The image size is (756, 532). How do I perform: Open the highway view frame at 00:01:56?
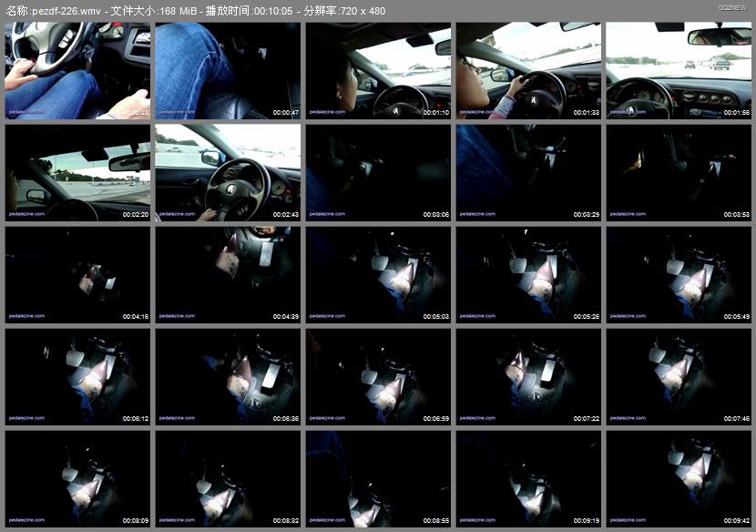point(679,71)
